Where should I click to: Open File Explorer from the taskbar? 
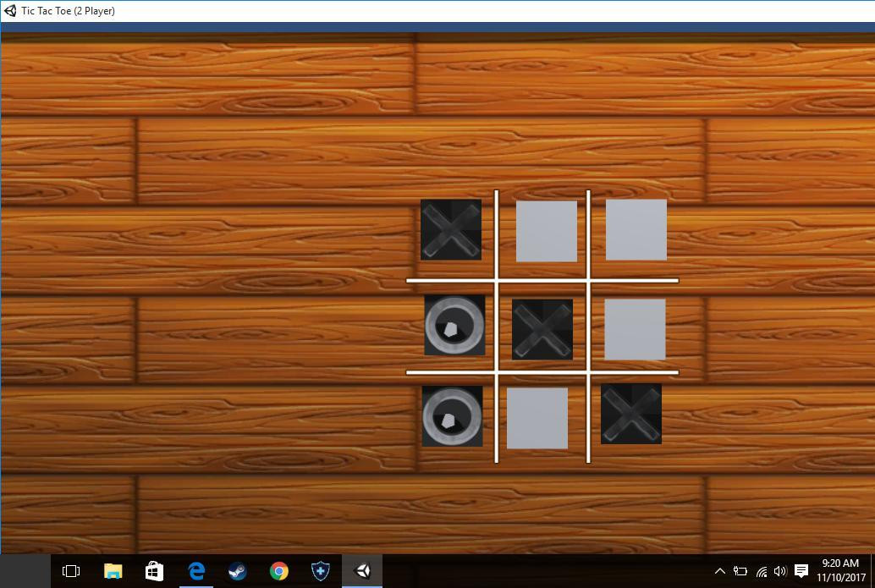click(113, 571)
